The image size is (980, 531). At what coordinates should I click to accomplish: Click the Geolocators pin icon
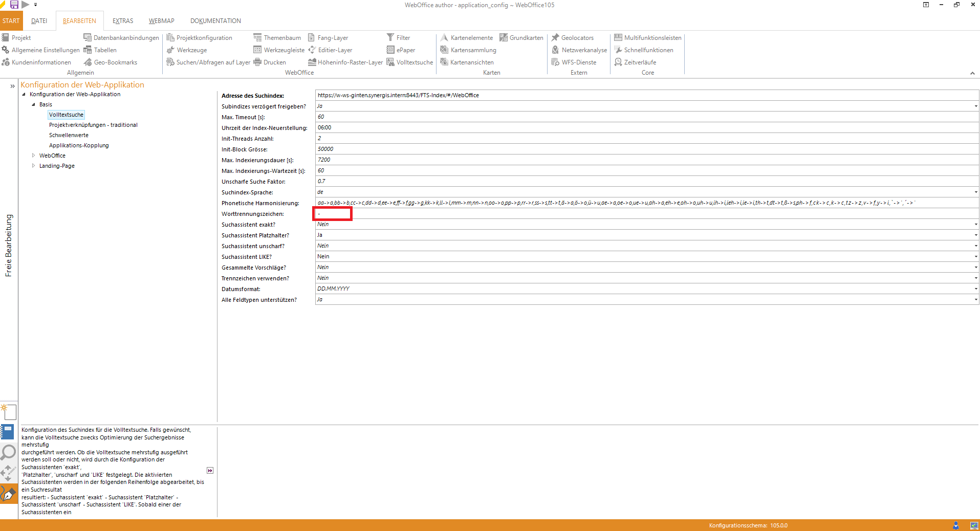point(555,38)
